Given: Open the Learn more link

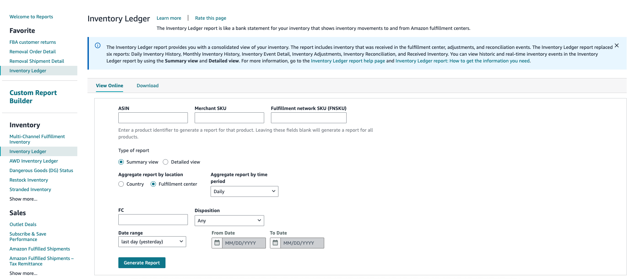Looking at the screenshot, I should pyautogui.click(x=169, y=18).
